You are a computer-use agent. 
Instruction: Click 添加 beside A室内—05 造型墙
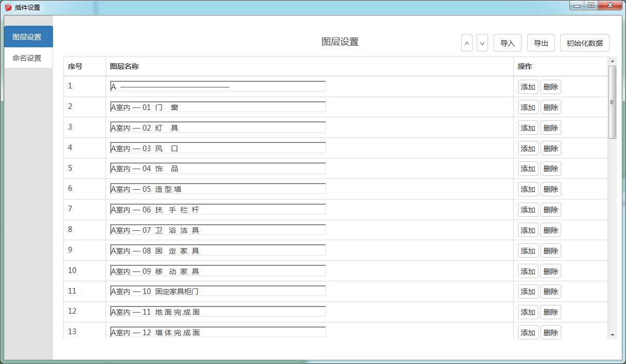tap(528, 189)
